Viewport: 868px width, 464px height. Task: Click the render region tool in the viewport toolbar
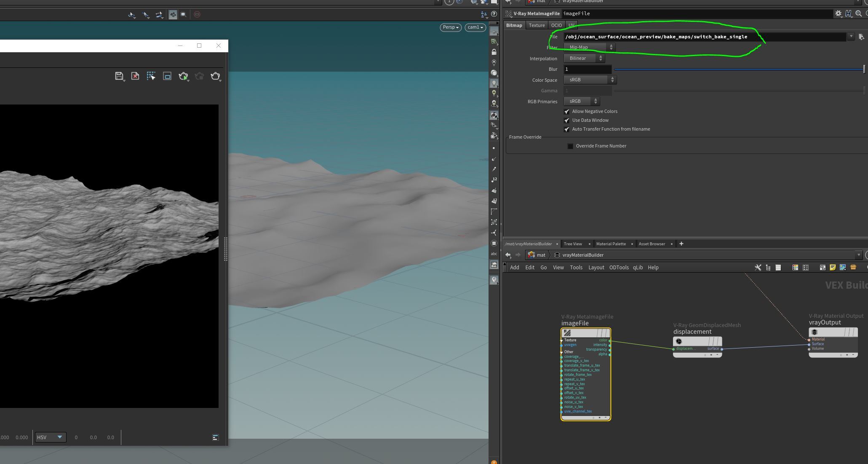coord(183,14)
